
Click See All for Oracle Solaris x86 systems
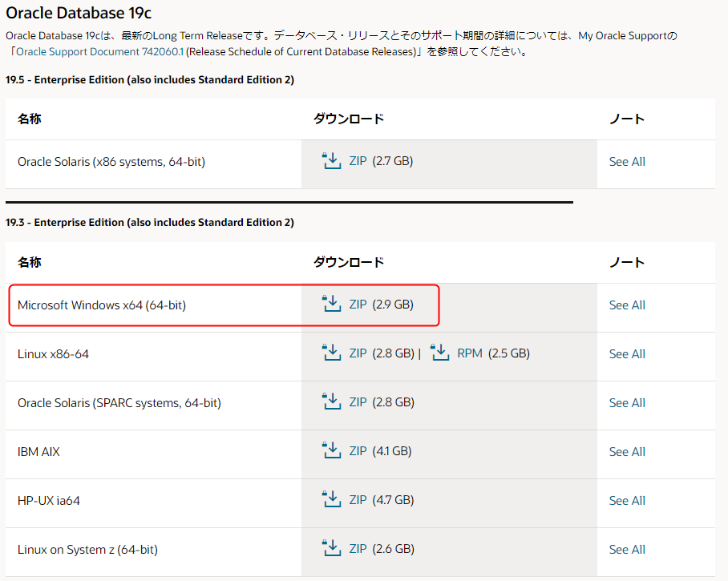626,160
